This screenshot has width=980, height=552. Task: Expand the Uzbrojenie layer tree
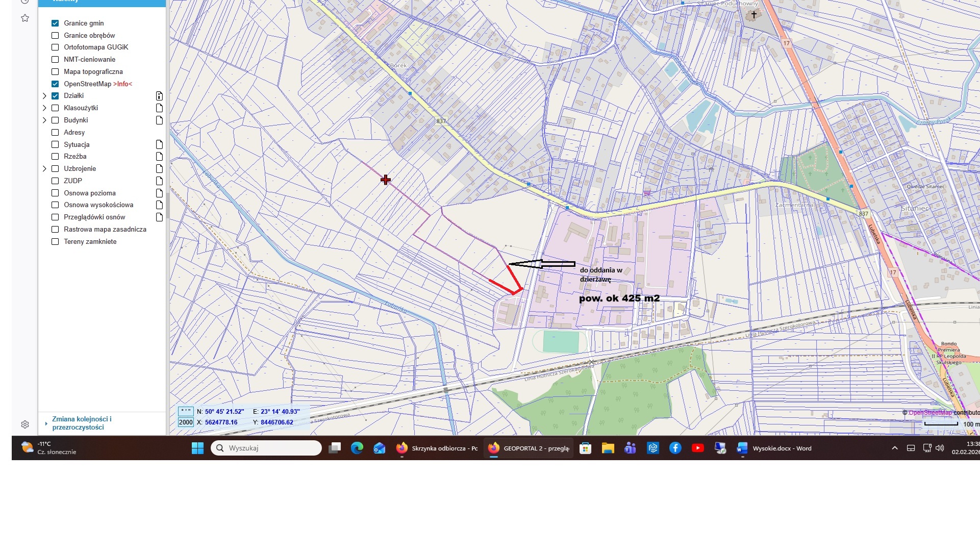click(44, 169)
